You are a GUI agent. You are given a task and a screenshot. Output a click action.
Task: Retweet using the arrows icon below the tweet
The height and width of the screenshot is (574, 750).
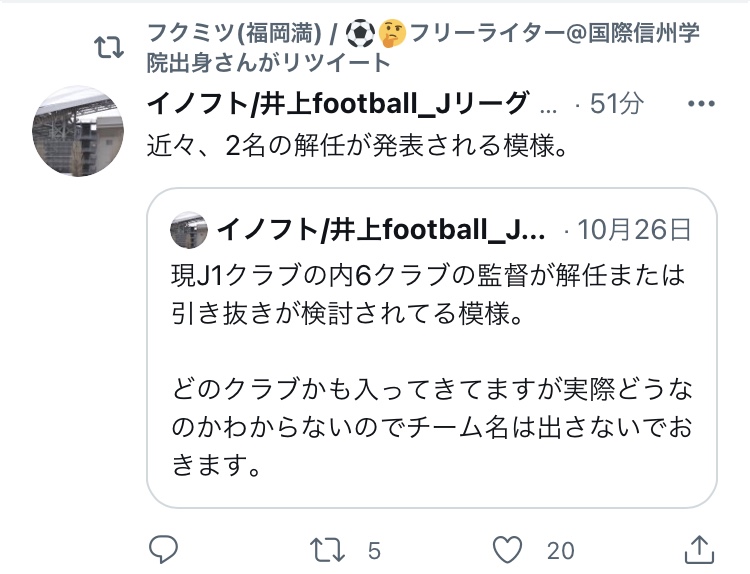(327, 548)
